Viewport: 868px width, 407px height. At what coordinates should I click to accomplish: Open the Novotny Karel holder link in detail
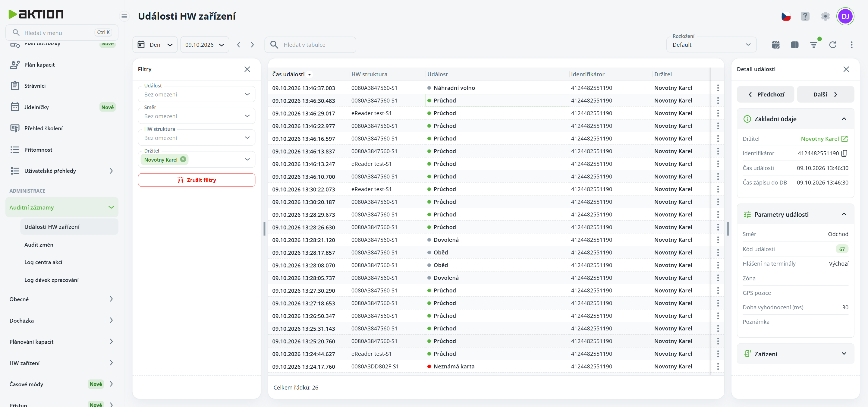tap(824, 139)
